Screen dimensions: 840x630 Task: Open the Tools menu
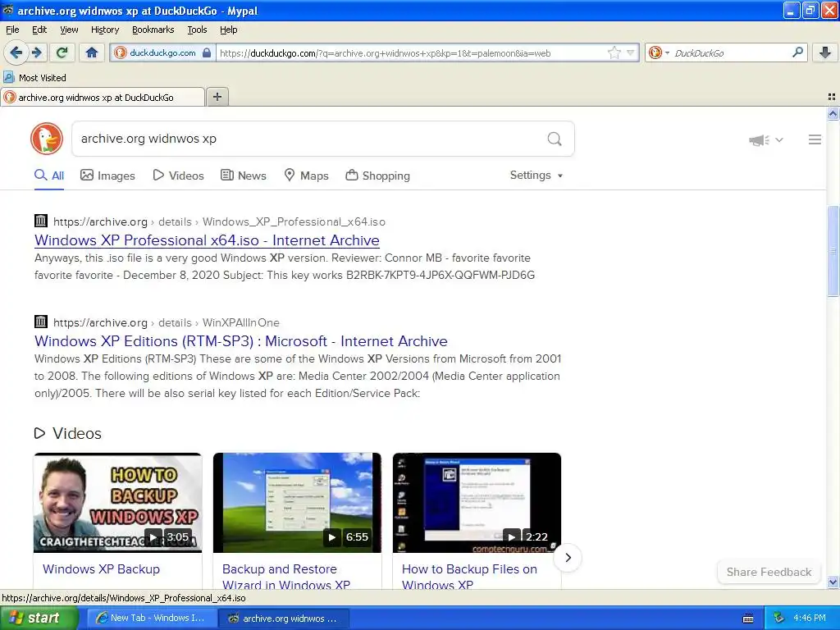(x=197, y=30)
